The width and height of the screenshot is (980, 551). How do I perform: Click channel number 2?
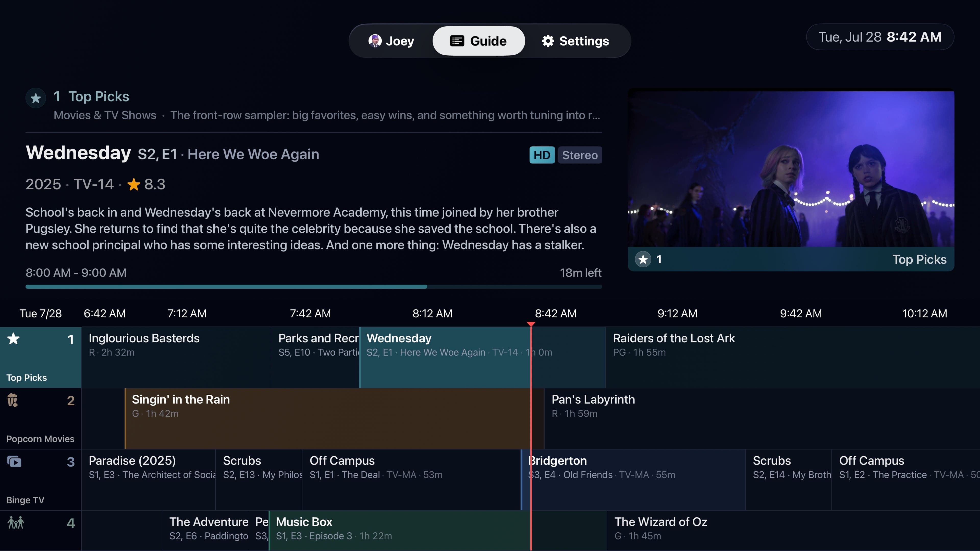(x=71, y=400)
